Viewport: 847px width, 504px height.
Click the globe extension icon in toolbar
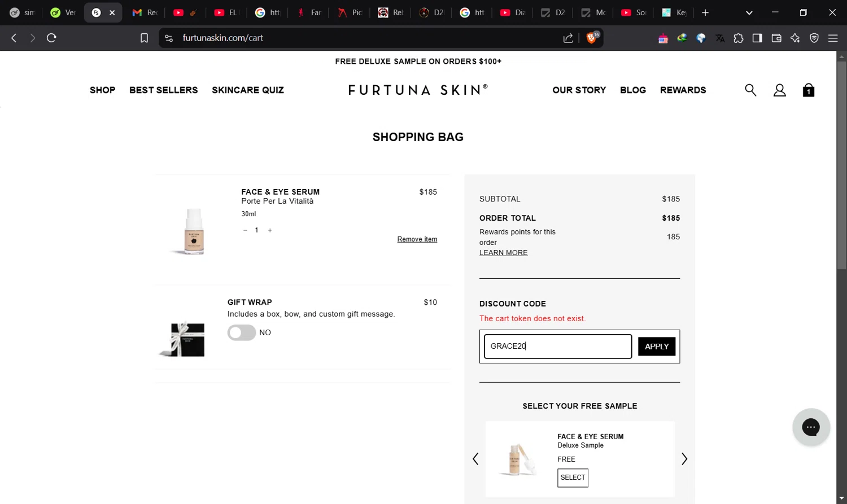pos(701,38)
